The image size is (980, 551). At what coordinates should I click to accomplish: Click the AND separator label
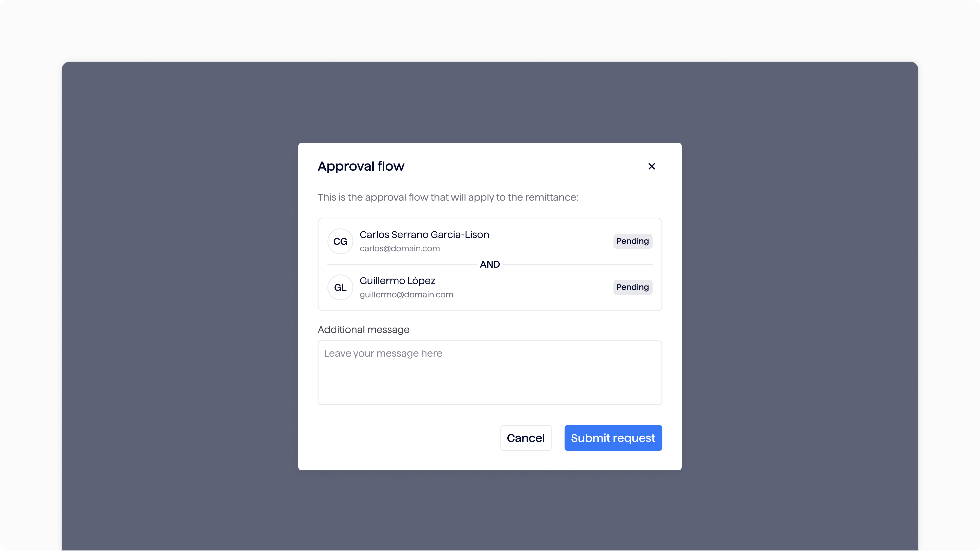coord(490,264)
